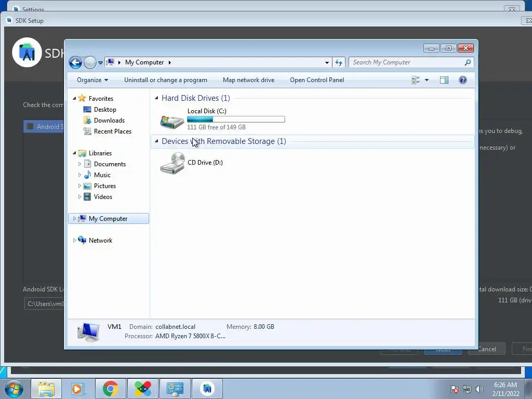Switch to Android Studio in the taskbar
Viewport: 532px width, 399px height.
tap(207, 389)
